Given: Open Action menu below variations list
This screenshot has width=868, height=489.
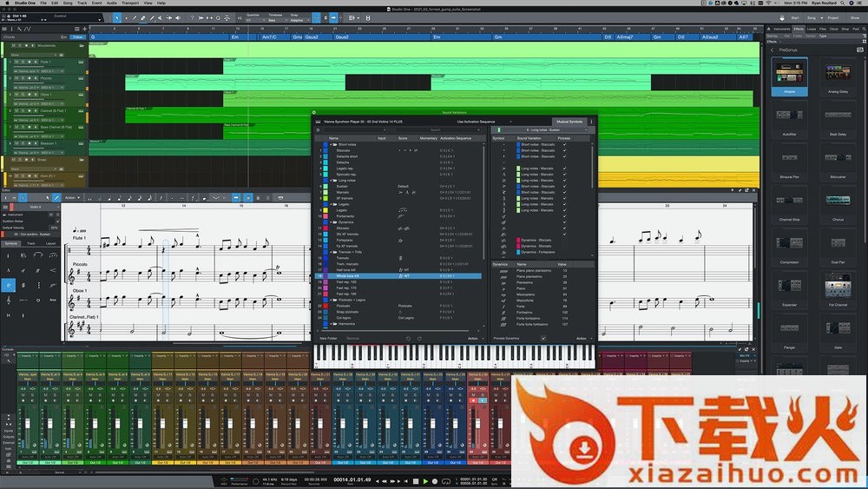Looking at the screenshot, I should tap(474, 339).
